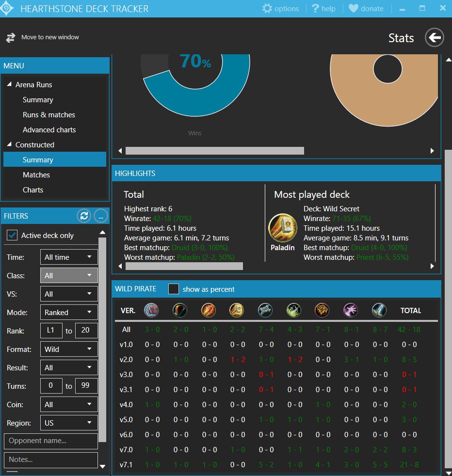
Task: Open the Mode dropdown set to Ranked
Action: pyautogui.click(x=69, y=312)
